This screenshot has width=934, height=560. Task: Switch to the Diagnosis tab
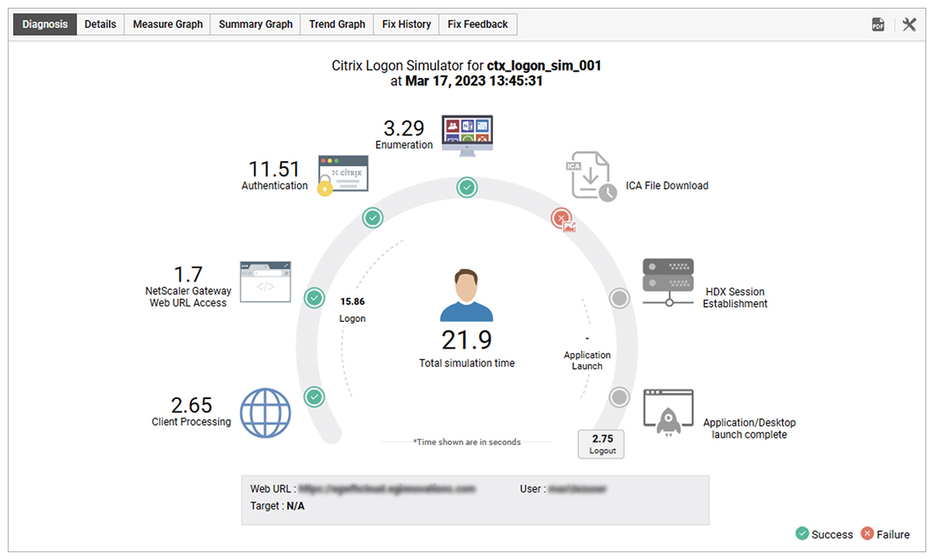[x=44, y=24]
